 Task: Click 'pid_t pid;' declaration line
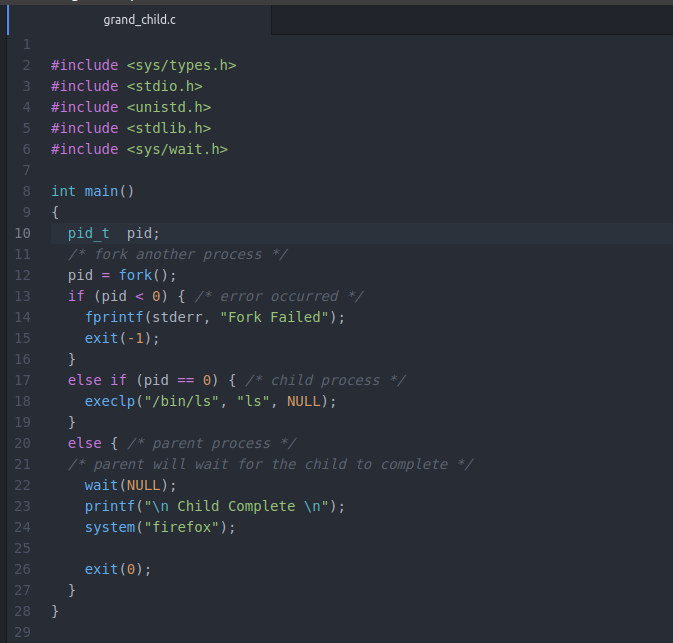tap(114, 234)
